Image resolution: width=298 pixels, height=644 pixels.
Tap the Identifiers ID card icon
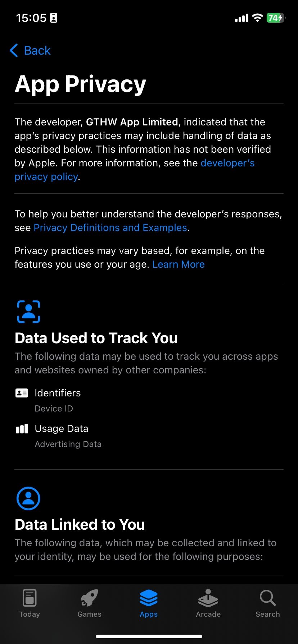pyautogui.click(x=22, y=393)
